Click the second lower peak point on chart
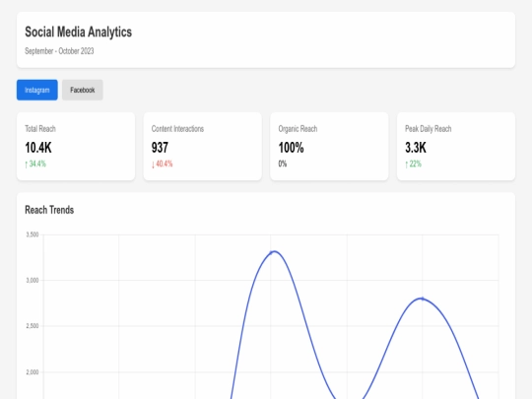This screenshot has width=532, height=399. tap(423, 299)
